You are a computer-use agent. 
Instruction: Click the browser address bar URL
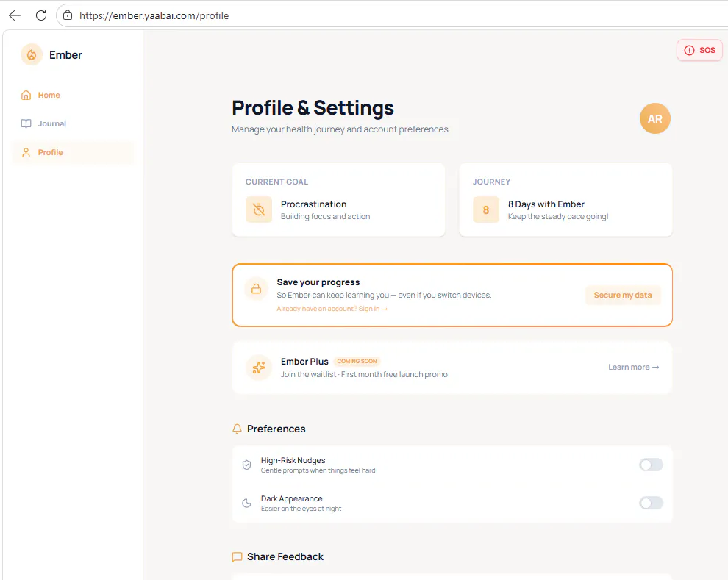click(154, 15)
